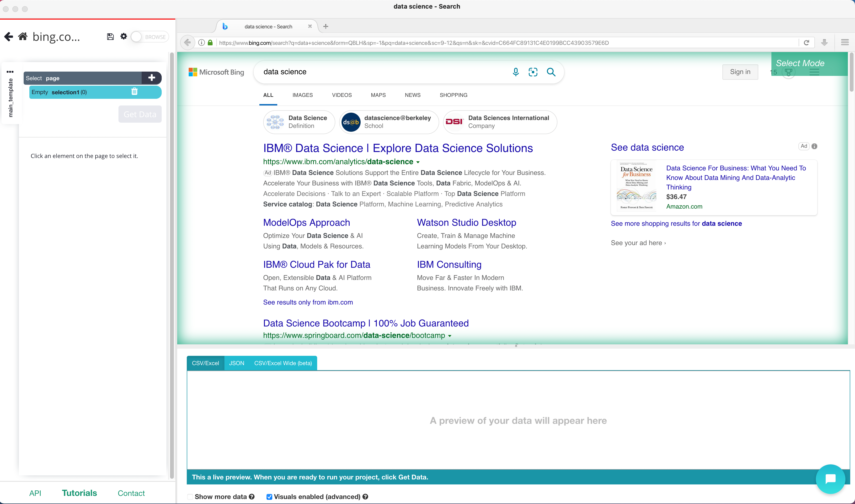Open the Watson Studio Desktop link
This screenshot has width=855, height=504.
467,222
